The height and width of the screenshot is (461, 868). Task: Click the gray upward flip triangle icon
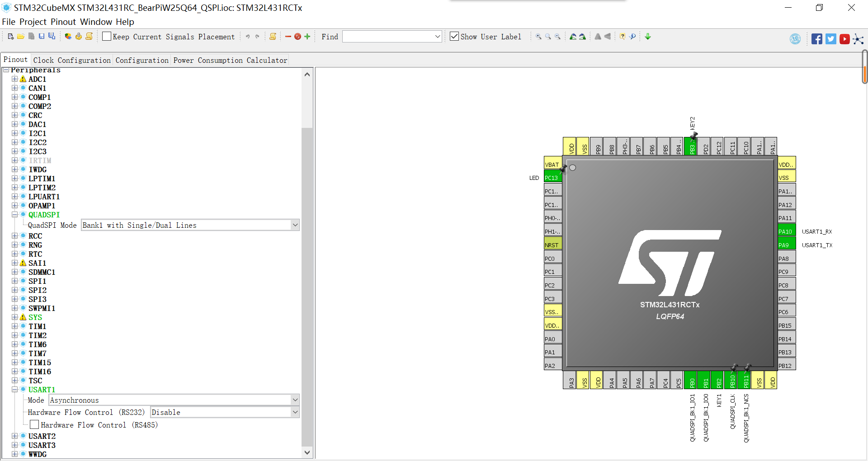pos(598,37)
